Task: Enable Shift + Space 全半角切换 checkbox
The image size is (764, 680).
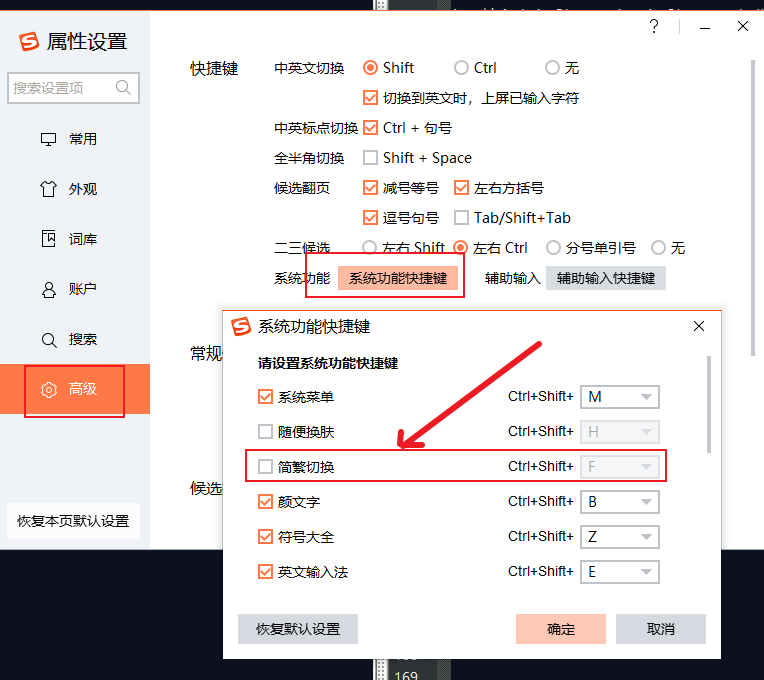Action: coord(370,158)
